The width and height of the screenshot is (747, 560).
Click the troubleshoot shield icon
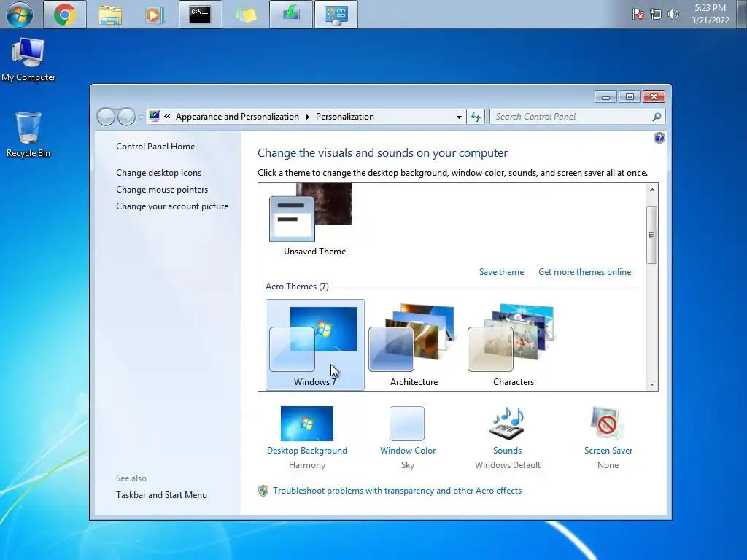coord(263,491)
